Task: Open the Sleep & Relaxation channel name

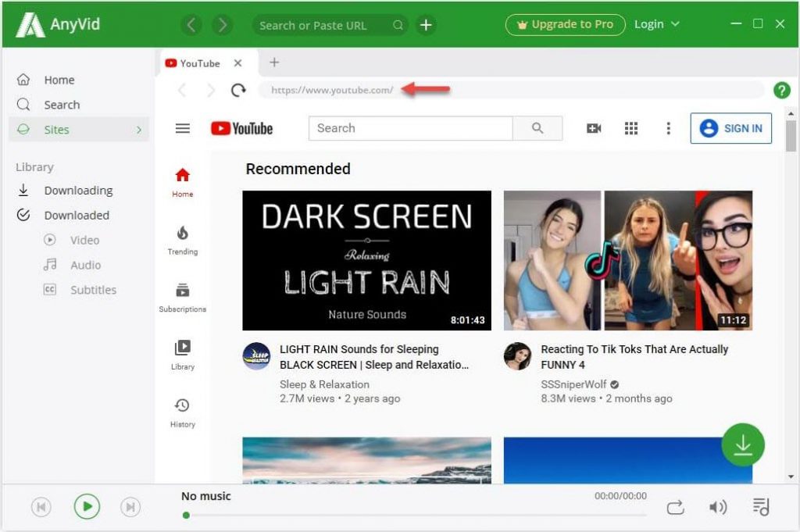Action: coord(324,384)
